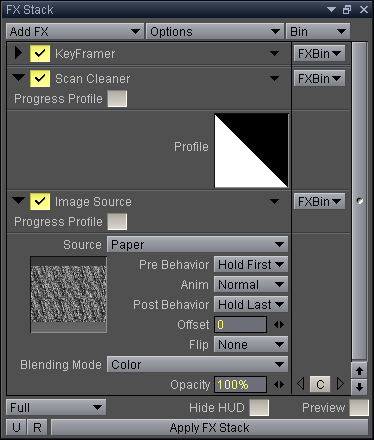374x440 pixels.
Task: Click the scrollbar up arrow
Action: pos(359,370)
